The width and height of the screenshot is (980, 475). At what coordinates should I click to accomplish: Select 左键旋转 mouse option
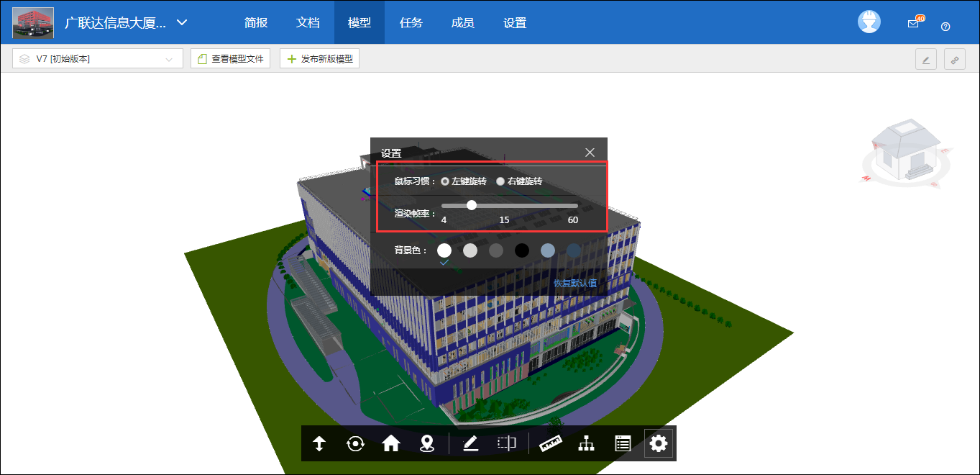(445, 181)
